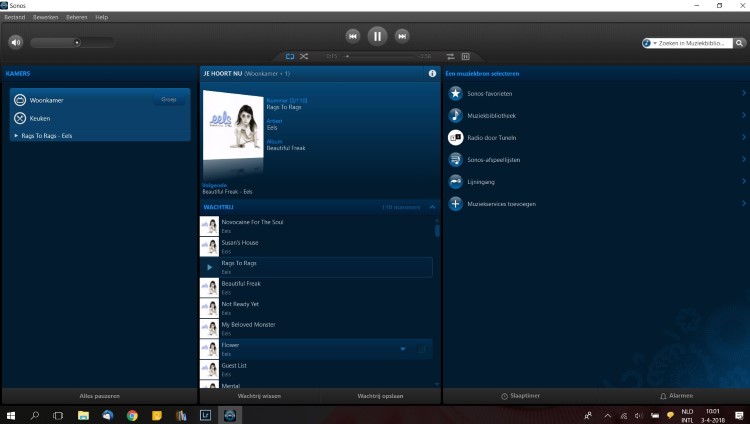Viewport: 750px width, 424px height.
Task: Pause the currently playing track
Action: pyautogui.click(x=377, y=36)
